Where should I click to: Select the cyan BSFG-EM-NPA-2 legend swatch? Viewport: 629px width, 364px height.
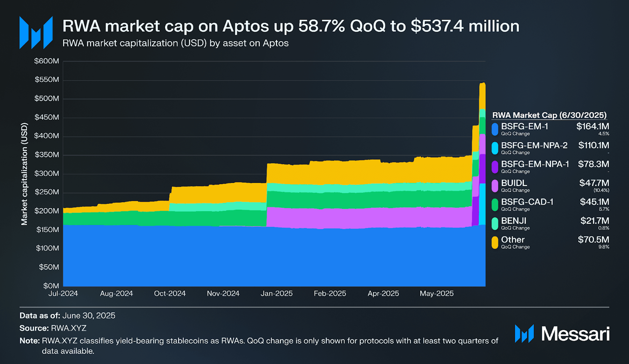[x=495, y=148]
